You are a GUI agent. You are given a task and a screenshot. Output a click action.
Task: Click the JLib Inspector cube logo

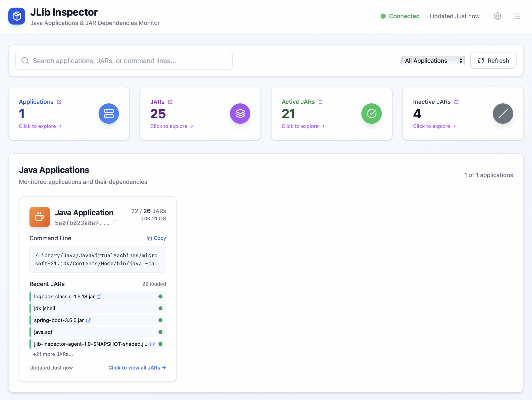[x=17, y=16]
